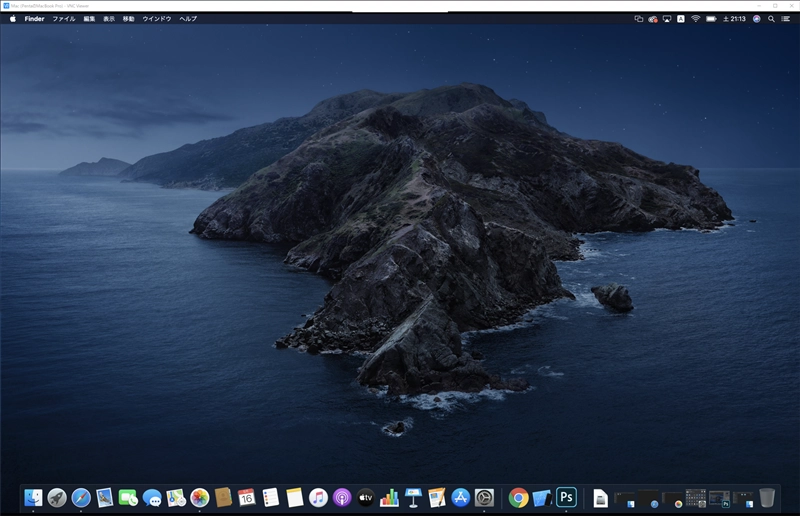Click the ヘルプ menu

[187, 18]
